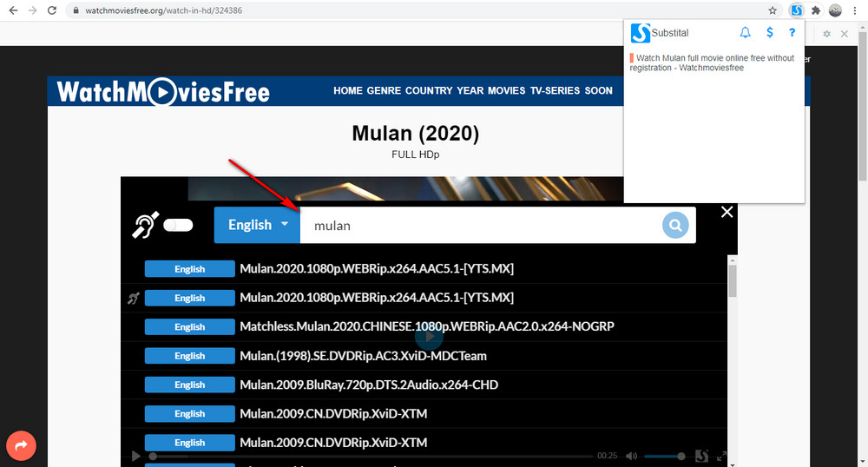Click the Mulan (2020) heading
The width and height of the screenshot is (868, 467).
coord(415,134)
